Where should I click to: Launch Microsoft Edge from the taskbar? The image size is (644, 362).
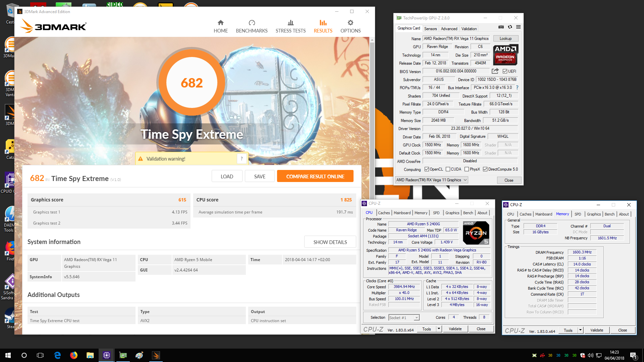coord(57,355)
